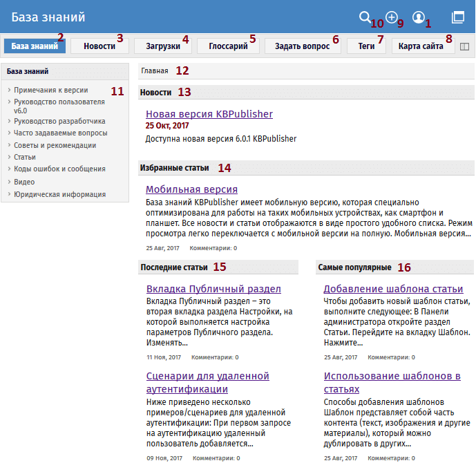476x463 pixels.
Task: Expand arrow beside «Примечания к версии»
Action: coord(9,90)
